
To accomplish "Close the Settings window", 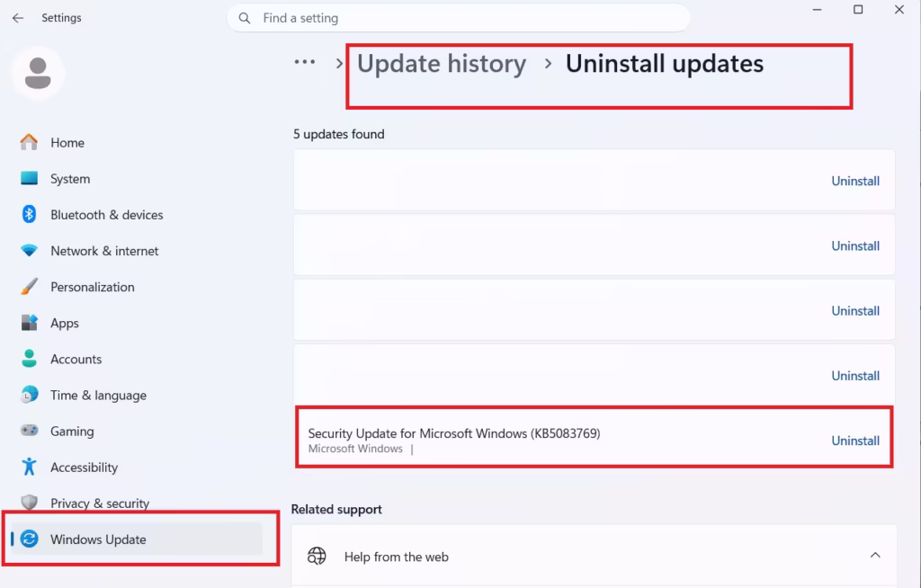I will pos(899,9).
